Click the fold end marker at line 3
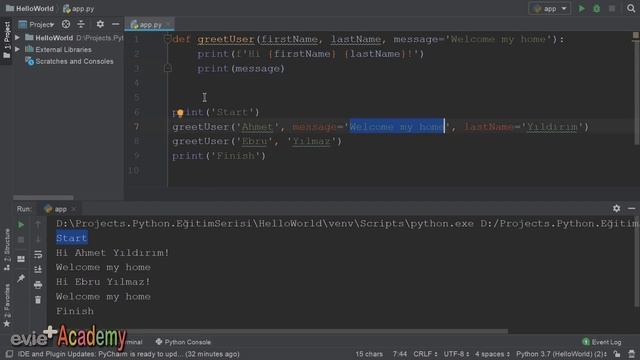This screenshot has width=640, height=360. tap(167, 68)
